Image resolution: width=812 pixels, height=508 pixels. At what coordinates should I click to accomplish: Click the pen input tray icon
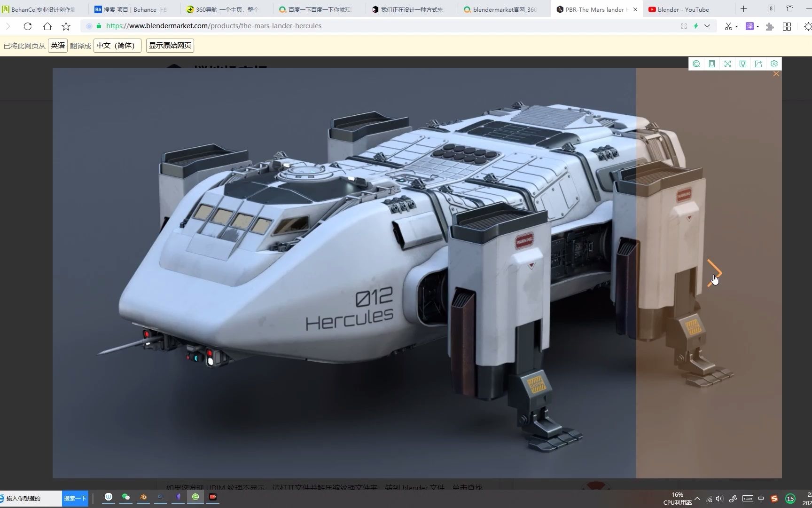733,499
